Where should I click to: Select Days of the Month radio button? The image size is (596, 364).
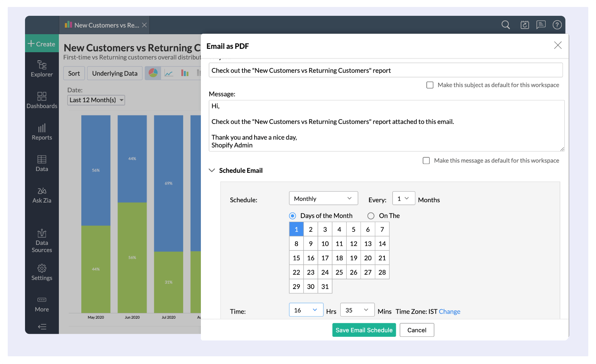[292, 216]
